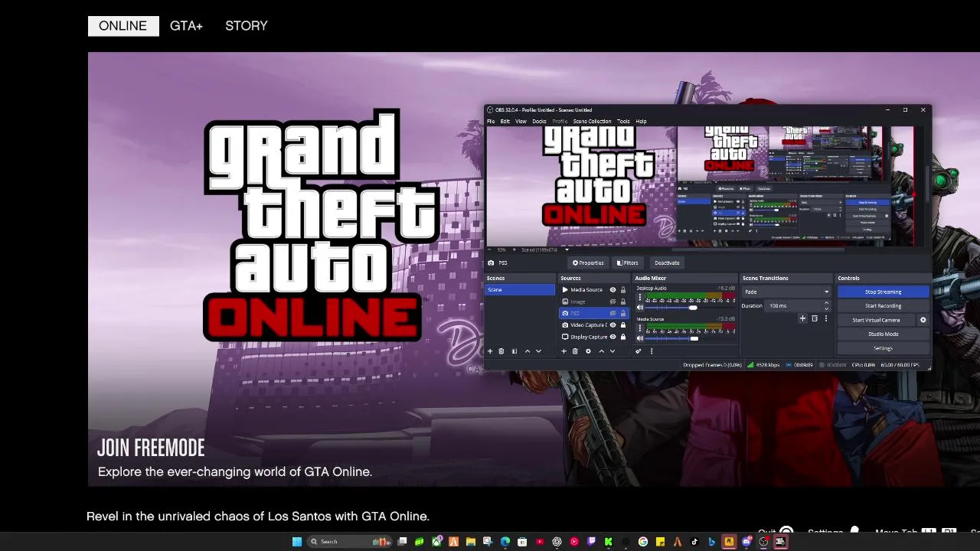Click Start Recording button
The width and height of the screenshot is (980, 551).
(883, 306)
